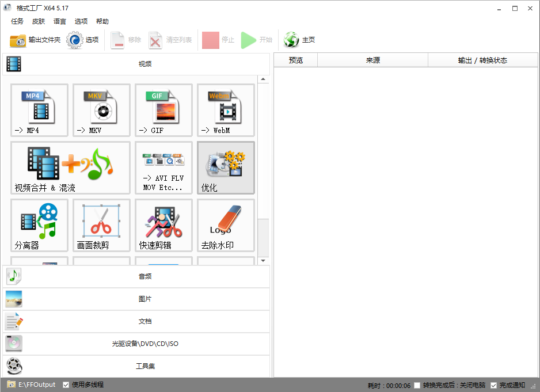540x392 pixels.
Task: Select the MP4 conversion icon
Action: point(39,110)
